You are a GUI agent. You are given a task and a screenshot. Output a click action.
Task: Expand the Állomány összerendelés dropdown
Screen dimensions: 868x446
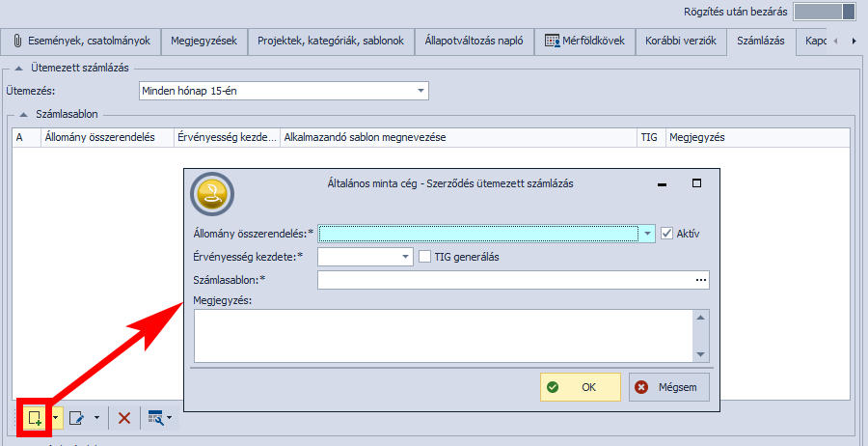pyautogui.click(x=646, y=234)
